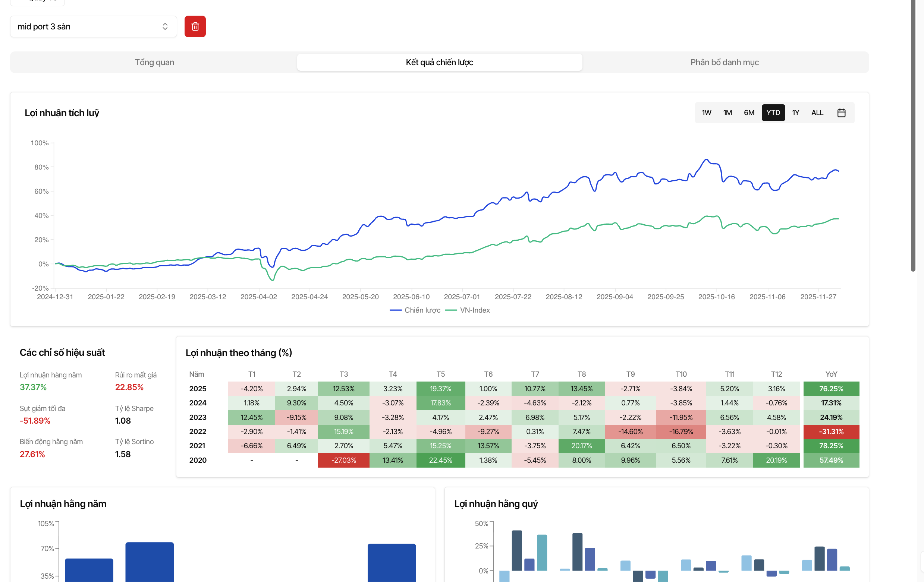Show ALL time cumulative returns
924x582 pixels.
[x=817, y=113]
